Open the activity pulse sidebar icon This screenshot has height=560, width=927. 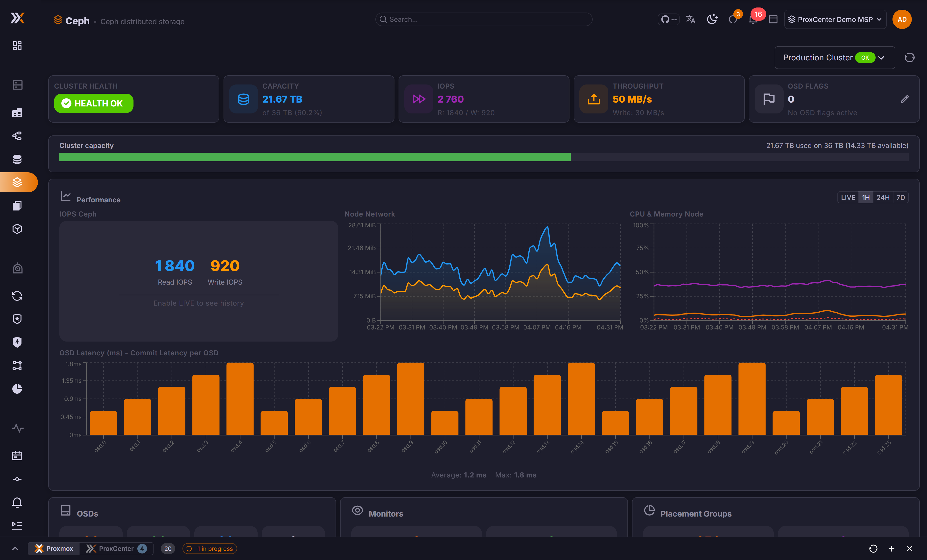coord(17,428)
